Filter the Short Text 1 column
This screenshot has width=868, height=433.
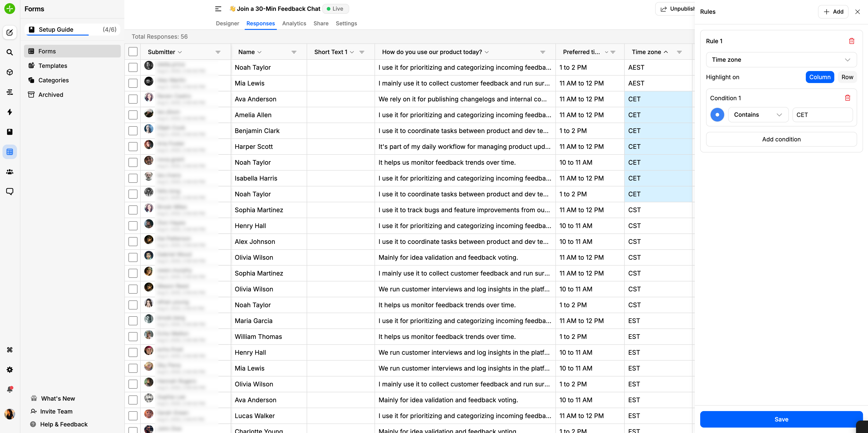tap(362, 52)
